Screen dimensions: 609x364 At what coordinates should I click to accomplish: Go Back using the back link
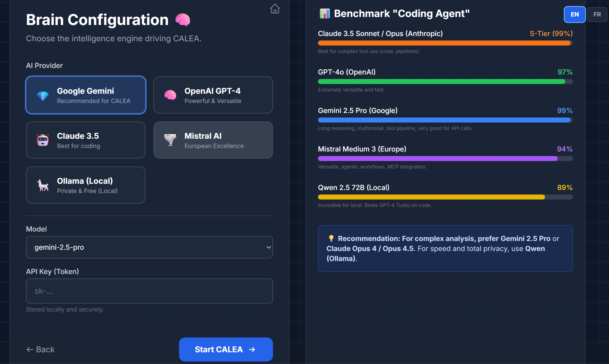[40, 349]
